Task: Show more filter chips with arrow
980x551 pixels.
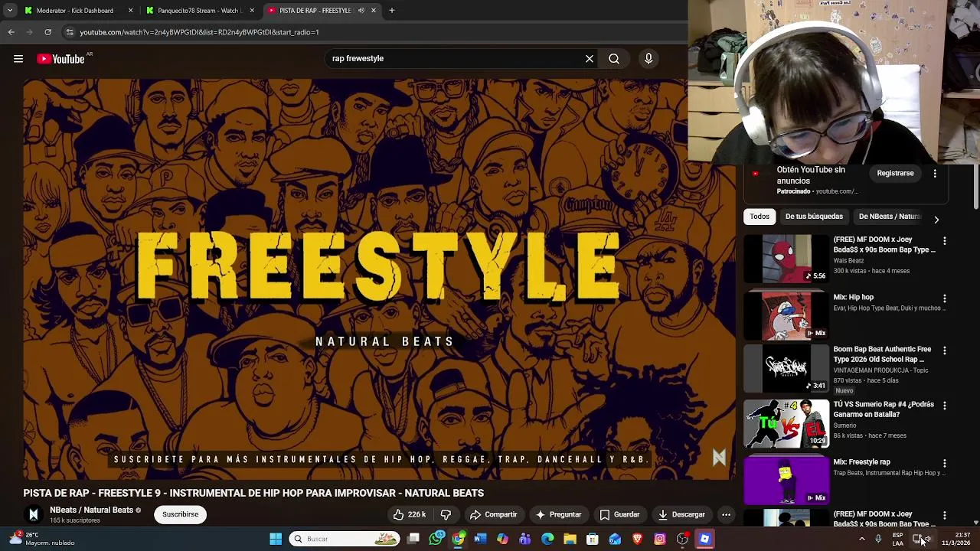Action: click(x=936, y=220)
